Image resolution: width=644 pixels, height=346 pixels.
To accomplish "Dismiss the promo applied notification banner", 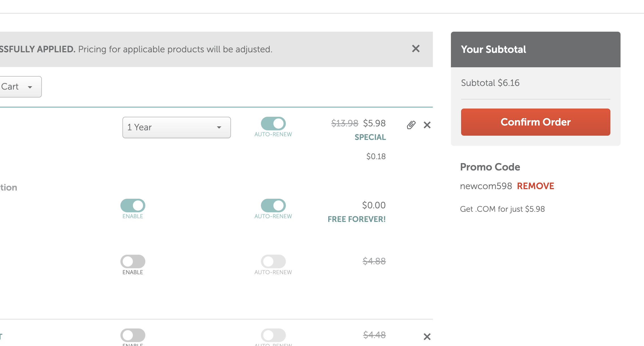I will pyautogui.click(x=416, y=49).
